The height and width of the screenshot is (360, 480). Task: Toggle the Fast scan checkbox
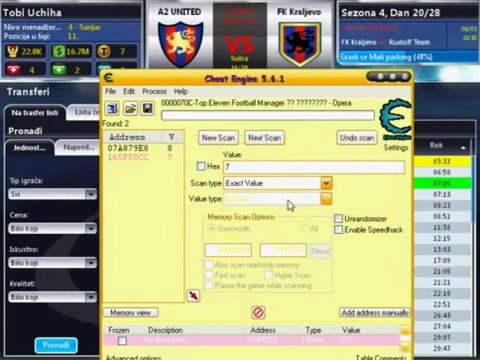(209, 275)
